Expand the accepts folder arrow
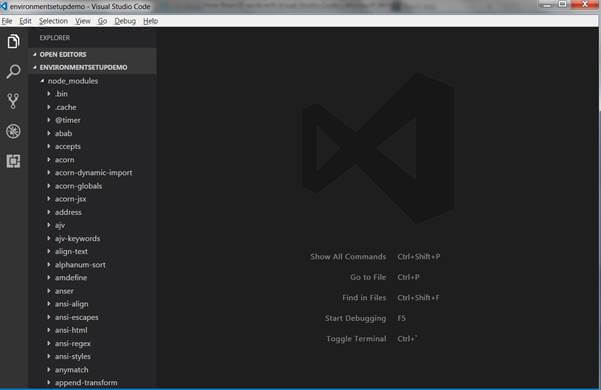The height and width of the screenshot is (390, 601). pos(49,146)
